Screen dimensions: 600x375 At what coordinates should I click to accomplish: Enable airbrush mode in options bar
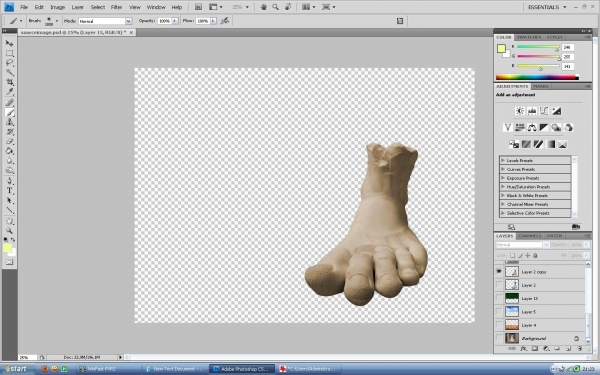(225, 21)
